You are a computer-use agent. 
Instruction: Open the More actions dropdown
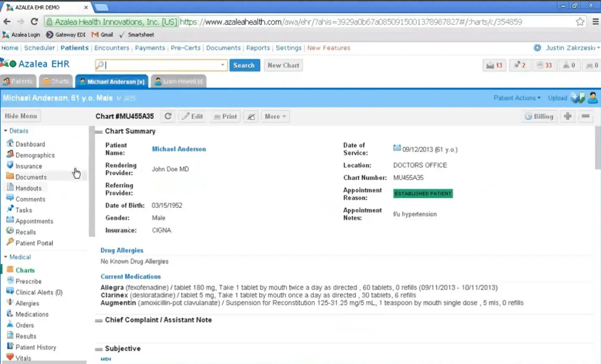point(275,116)
